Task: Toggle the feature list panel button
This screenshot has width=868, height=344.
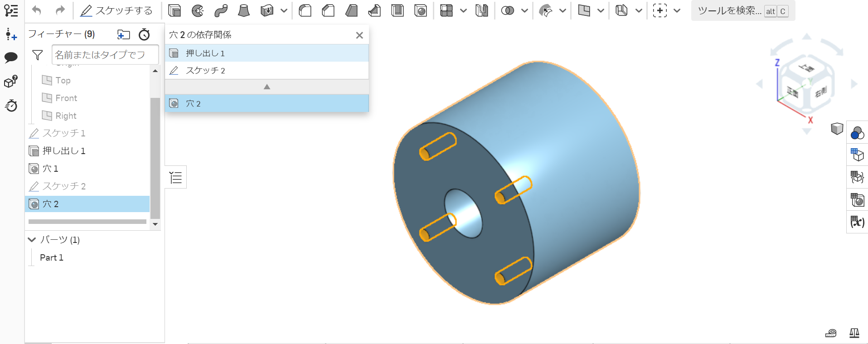Action: click(x=176, y=177)
